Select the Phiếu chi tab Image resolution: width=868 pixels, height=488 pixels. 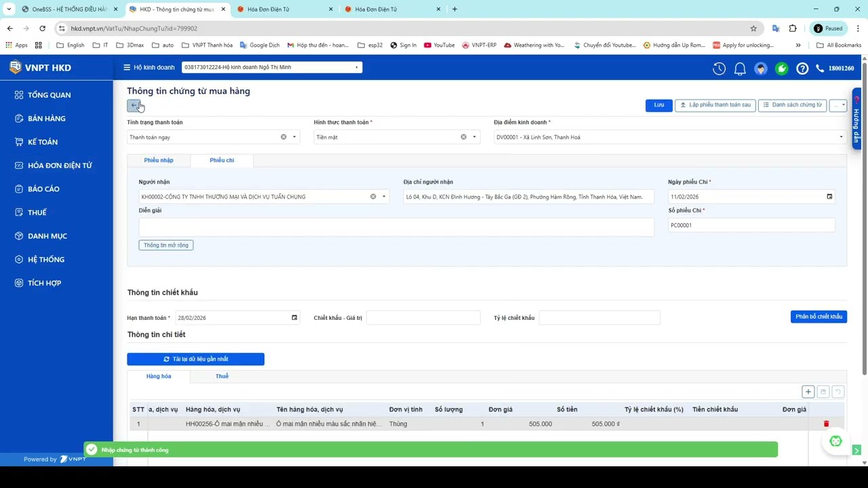(x=222, y=160)
